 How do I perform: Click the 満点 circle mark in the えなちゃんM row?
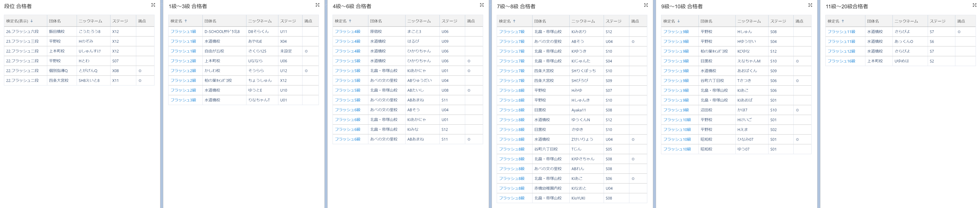pos(797,61)
